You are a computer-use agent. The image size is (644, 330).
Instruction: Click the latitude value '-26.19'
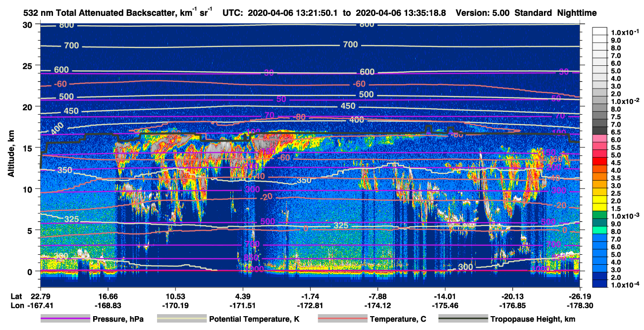(581, 296)
